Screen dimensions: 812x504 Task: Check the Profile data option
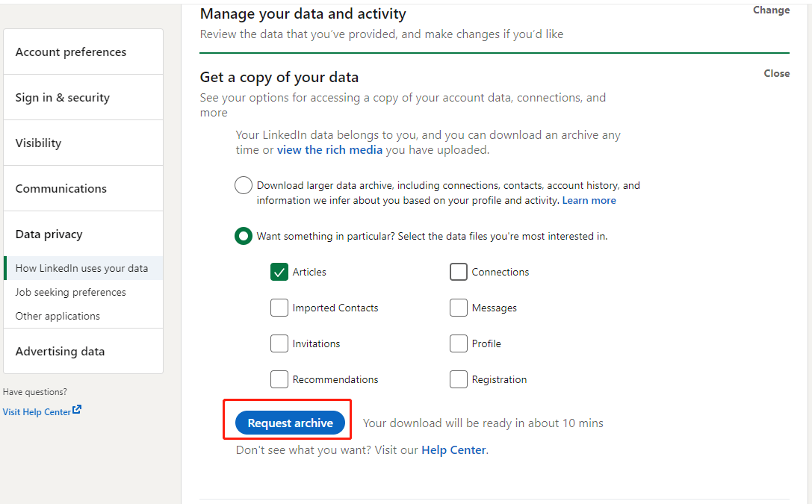(458, 343)
